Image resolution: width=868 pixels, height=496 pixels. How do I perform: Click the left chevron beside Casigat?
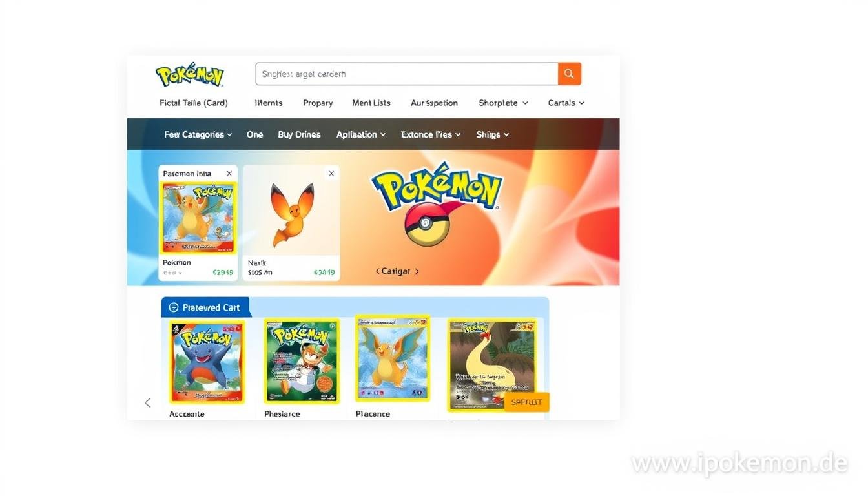point(377,271)
